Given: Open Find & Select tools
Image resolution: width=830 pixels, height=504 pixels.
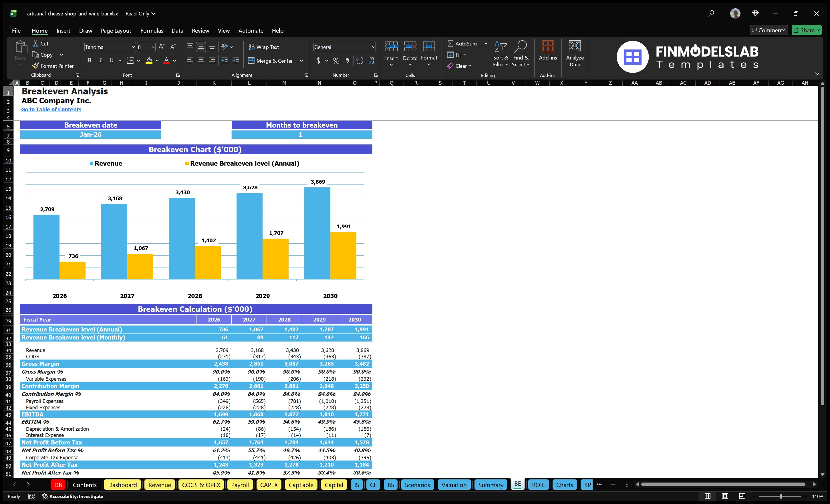Looking at the screenshot, I should [521, 54].
